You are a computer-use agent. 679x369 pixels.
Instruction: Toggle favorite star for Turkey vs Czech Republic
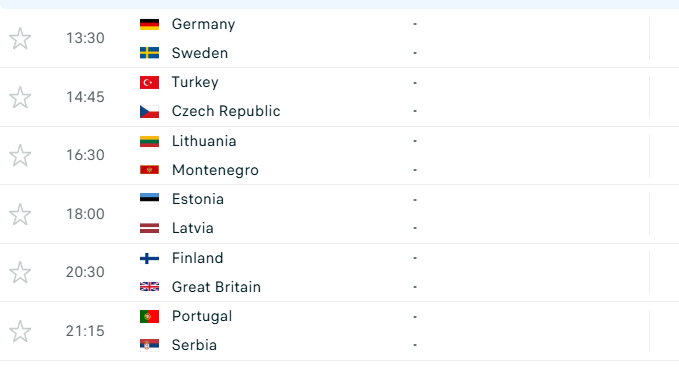20,97
